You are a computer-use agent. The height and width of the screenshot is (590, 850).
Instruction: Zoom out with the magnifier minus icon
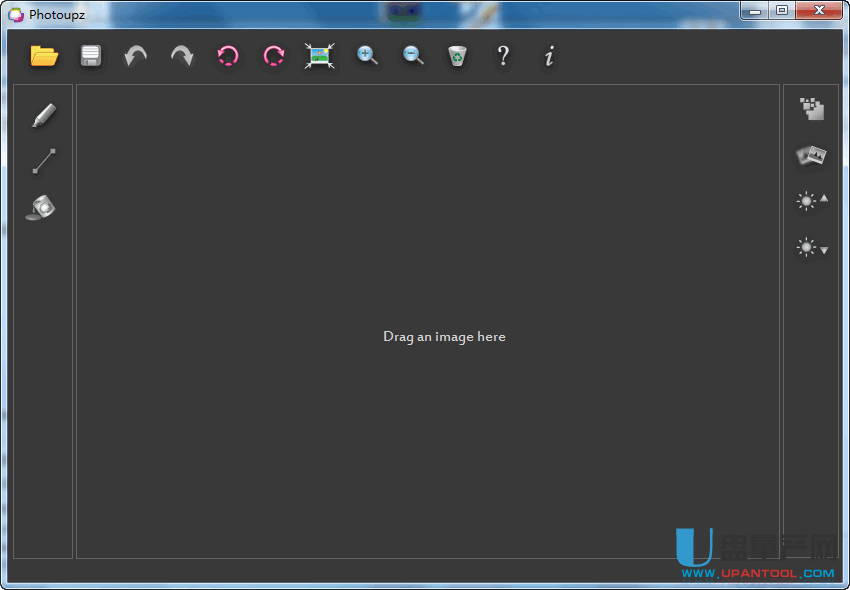413,56
